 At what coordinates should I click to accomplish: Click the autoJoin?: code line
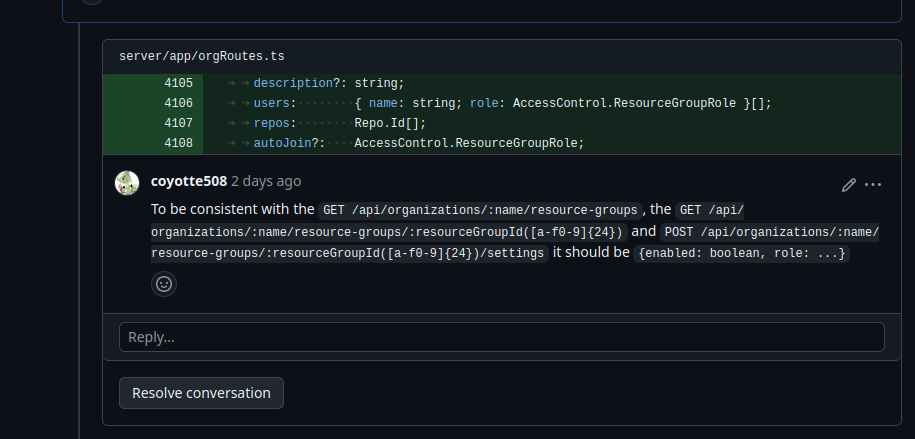click(551, 143)
